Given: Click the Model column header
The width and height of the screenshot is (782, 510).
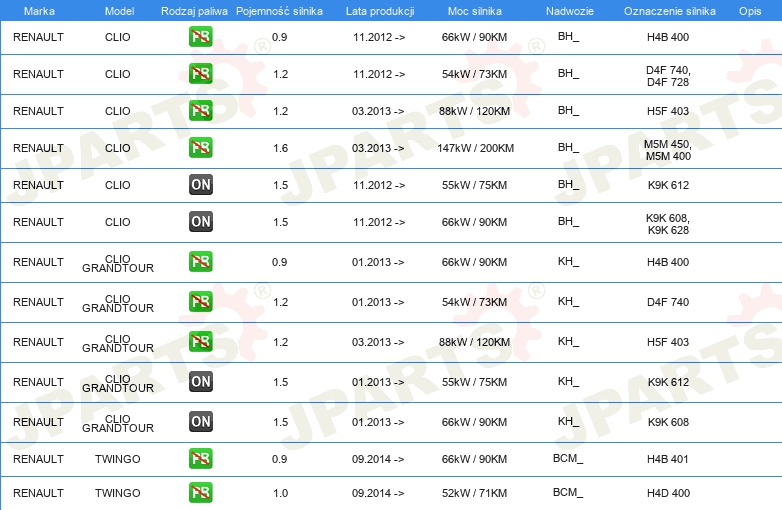Looking at the screenshot, I should click(x=119, y=11).
